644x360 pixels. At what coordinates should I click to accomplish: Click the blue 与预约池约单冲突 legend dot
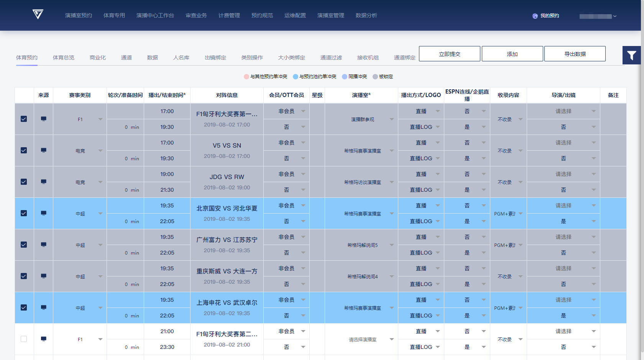click(x=296, y=77)
